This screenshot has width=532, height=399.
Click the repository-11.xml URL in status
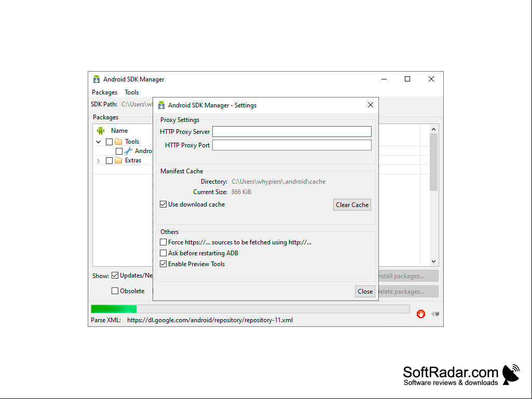pos(210,320)
